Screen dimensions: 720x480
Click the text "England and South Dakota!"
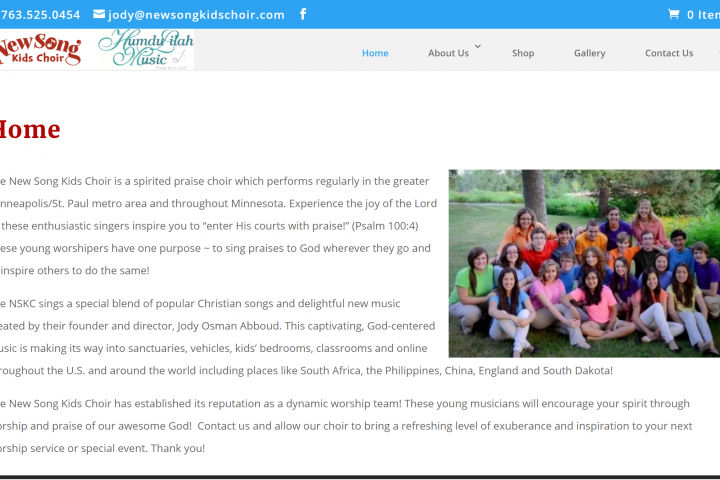pyautogui.click(x=546, y=371)
